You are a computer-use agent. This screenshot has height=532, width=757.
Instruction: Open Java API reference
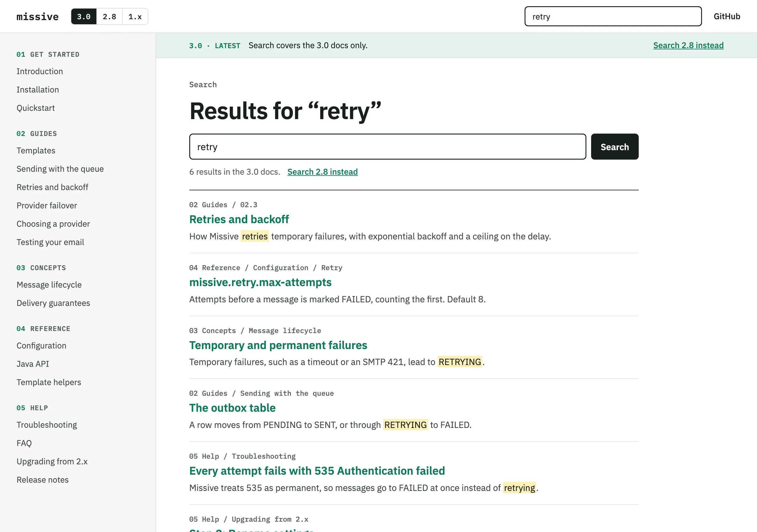(x=33, y=364)
